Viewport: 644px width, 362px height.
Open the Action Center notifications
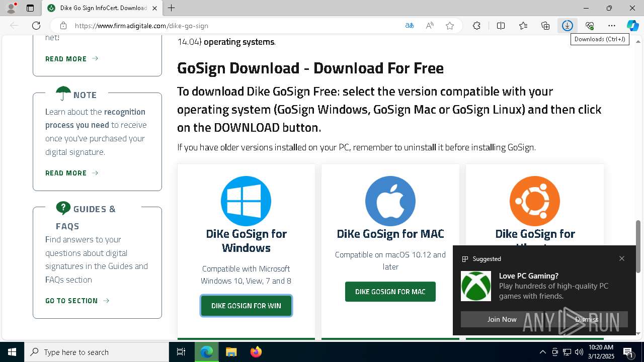[x=628, y=352]
